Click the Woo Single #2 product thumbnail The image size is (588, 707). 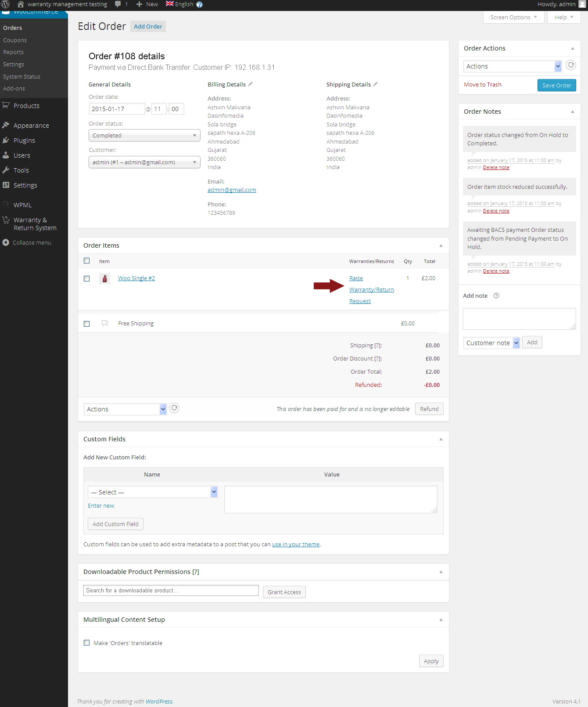104,278
